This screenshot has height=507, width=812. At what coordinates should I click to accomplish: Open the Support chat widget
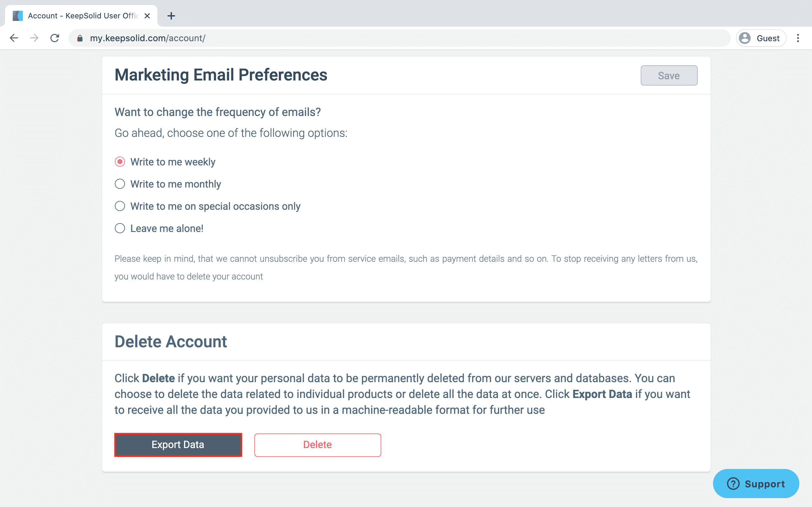(x=756, y=484)
